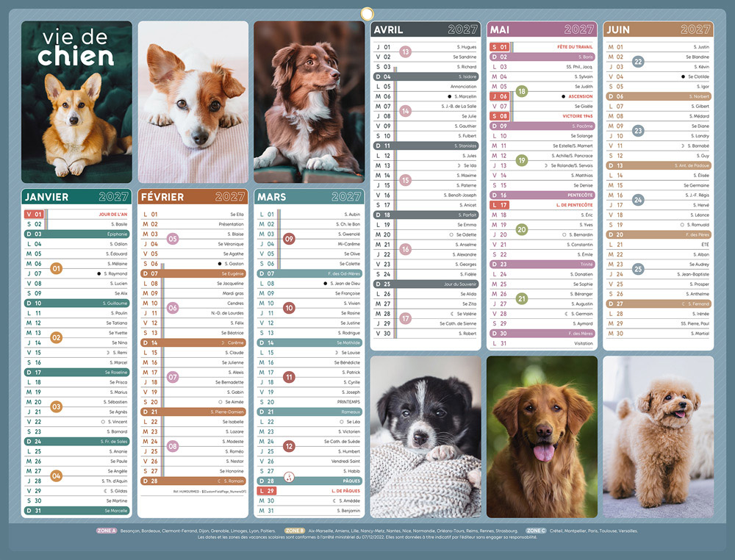
Task: Click new moon dot beside S. Raymond
Action: coord(99,273)
